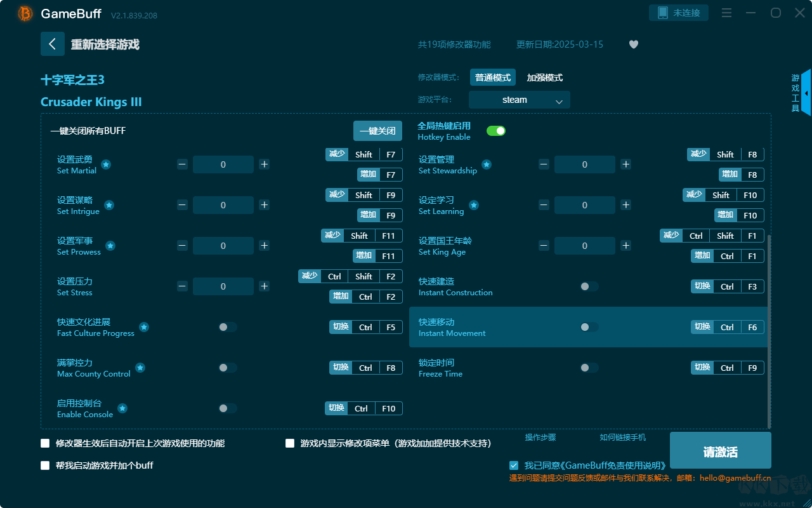This screenshot has width=812, height=508.
Task: Switch to 加强模式 enhanced mode tab
Action: tap(544, 77)
